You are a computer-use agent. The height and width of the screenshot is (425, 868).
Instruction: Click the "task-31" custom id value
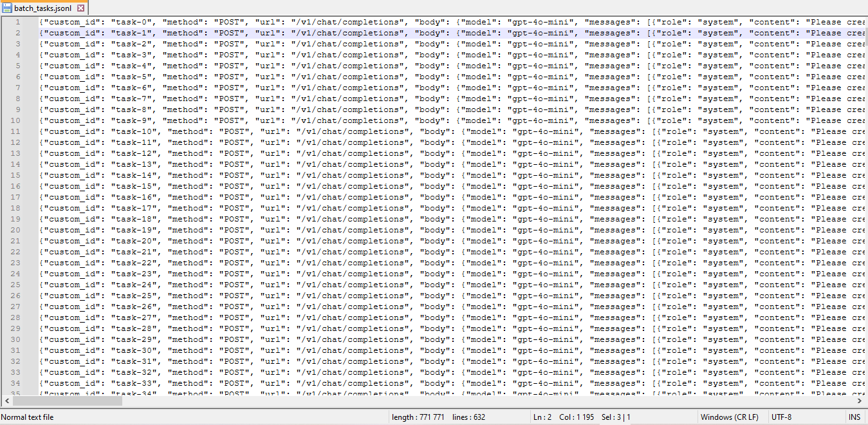134,361
